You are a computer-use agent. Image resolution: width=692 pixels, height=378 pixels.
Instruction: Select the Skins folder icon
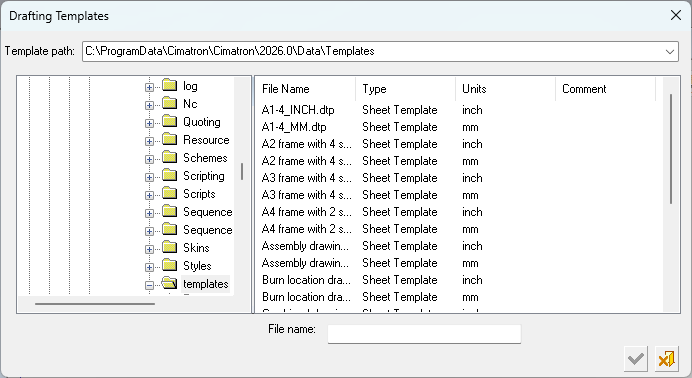click(169, 247)
